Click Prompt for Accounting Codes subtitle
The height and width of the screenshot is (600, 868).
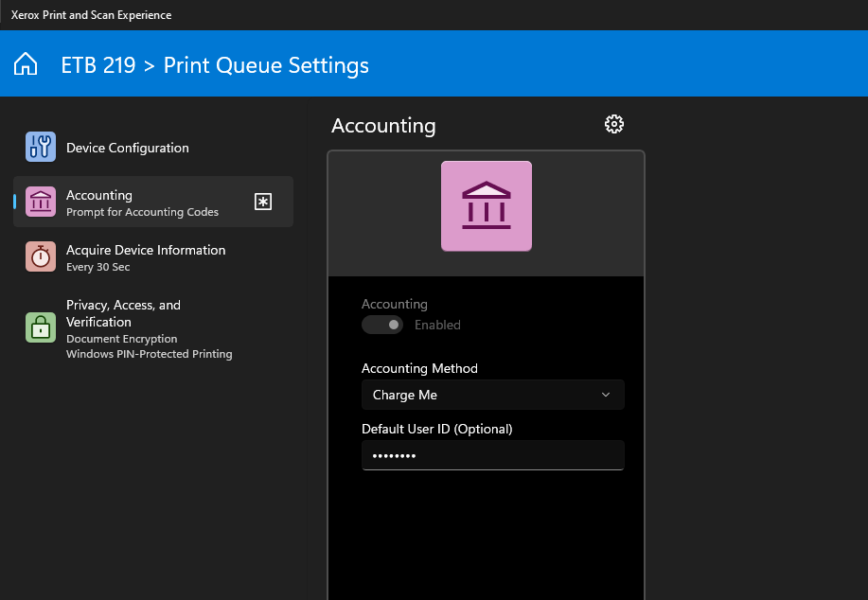(142, 212)
